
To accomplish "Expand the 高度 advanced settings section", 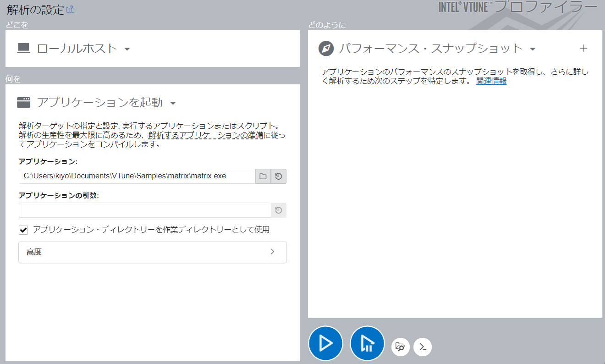I will point(152,252).
